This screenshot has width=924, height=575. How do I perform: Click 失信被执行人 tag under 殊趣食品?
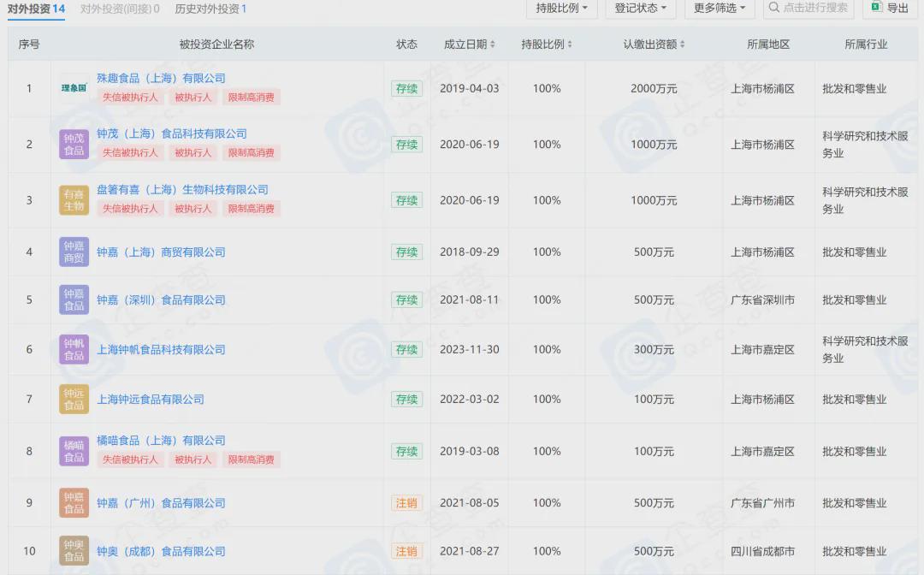coord(130,98)
